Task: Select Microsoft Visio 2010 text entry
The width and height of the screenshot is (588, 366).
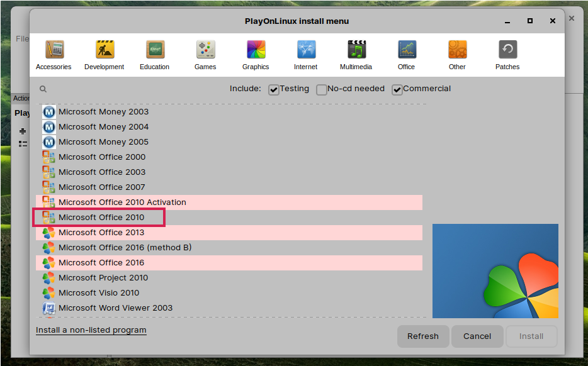Action: click(99, 293)
